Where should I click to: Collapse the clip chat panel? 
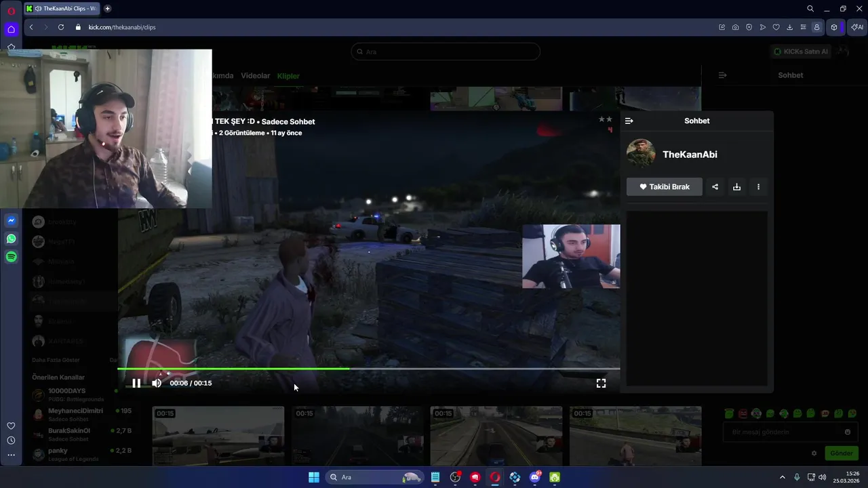point(629,121)
